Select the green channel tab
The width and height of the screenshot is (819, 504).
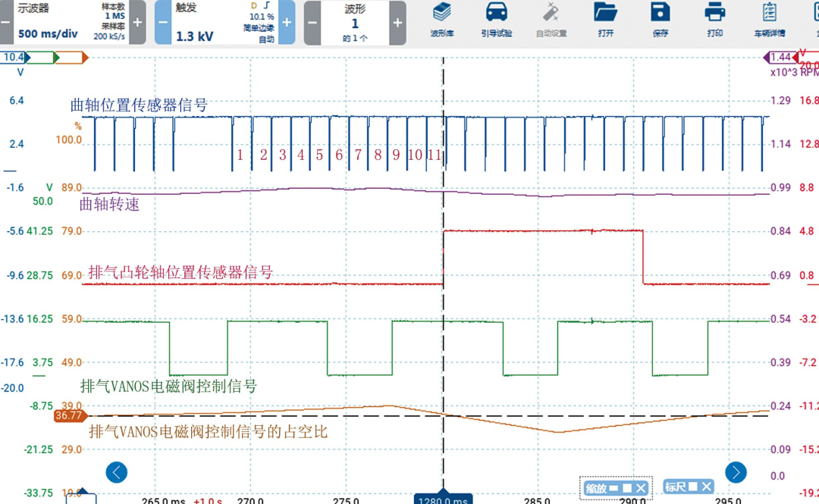(42, 58)
